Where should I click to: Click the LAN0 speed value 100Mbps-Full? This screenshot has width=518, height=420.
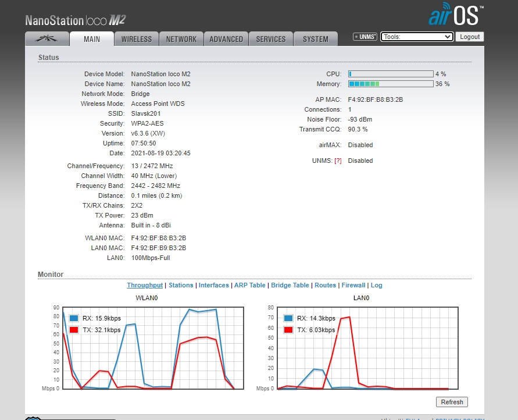(x=151, y=258)
